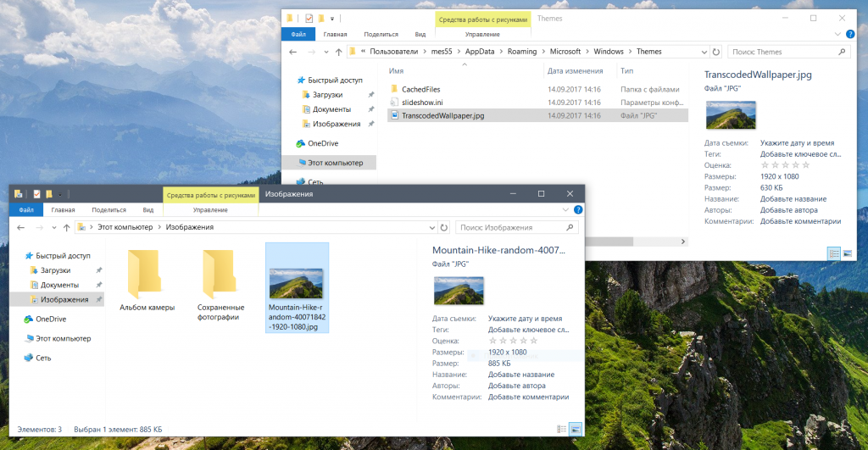Open the Quick Access Toolbar dropdown in Themes
Viewport: 868px width, 450px height.
[332, 18]
